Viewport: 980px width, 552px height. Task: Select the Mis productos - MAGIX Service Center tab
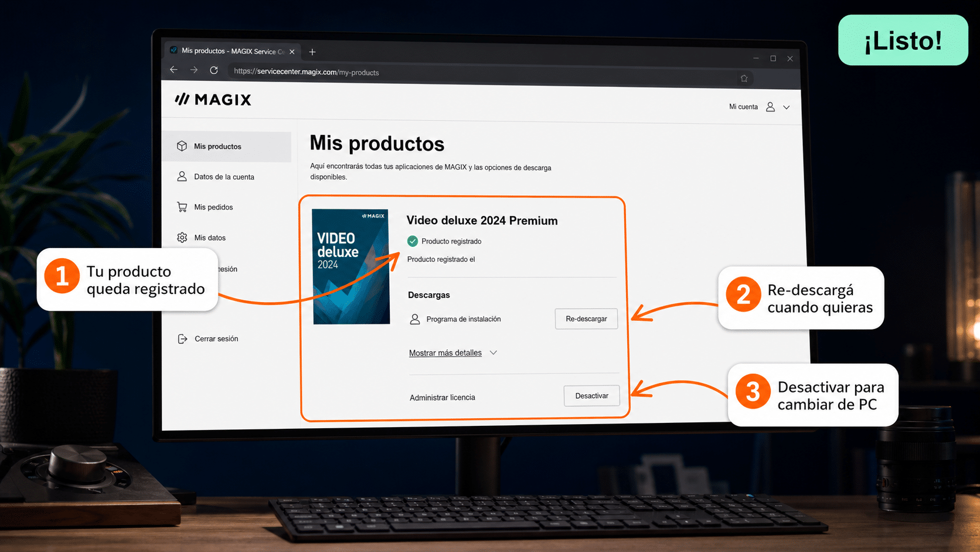[x=233, y=51]
